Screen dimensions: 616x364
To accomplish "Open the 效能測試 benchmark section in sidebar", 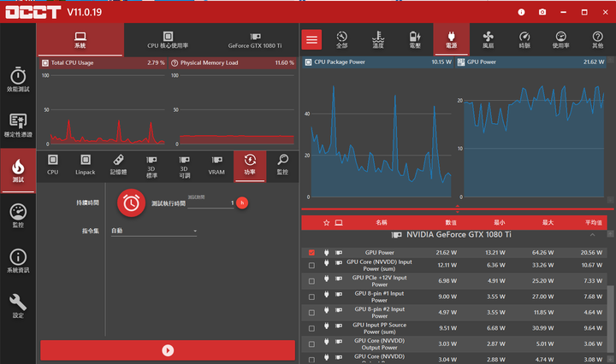I will pyautogui.click(x=18, y=79).
